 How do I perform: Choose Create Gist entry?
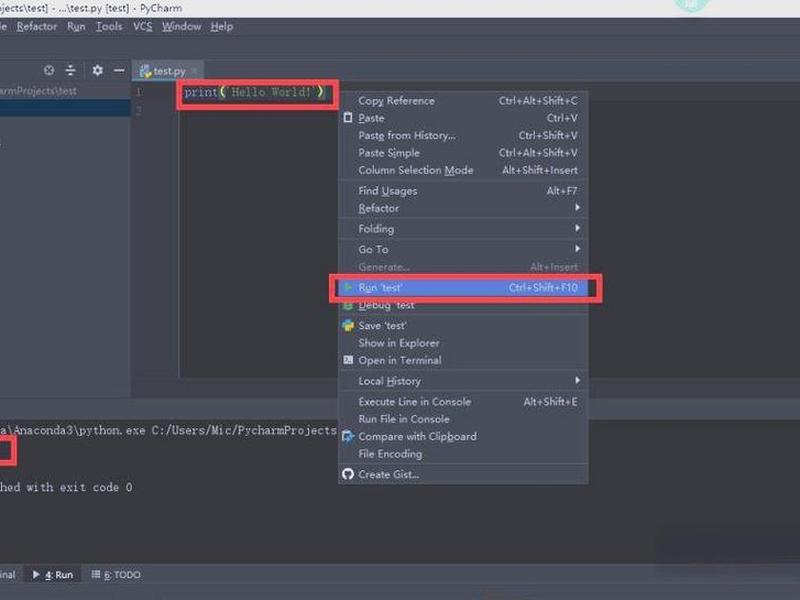[463, 474]
